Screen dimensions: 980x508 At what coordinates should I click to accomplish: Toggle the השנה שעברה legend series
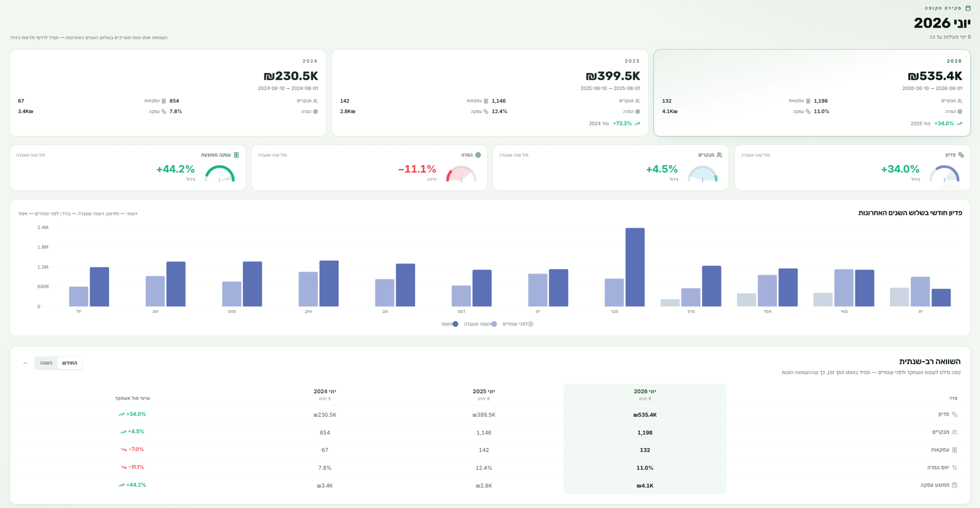(x=480, y=324)
